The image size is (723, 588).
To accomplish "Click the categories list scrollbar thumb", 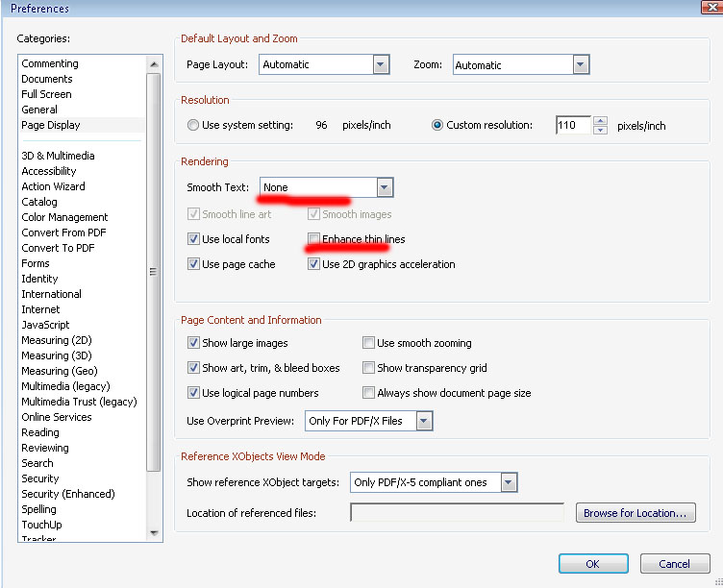I will tap(154, 272).
